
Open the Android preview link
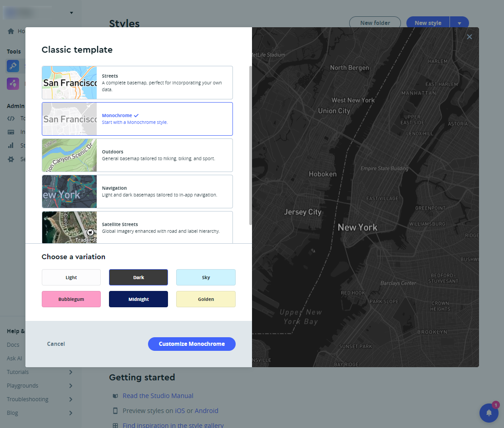206,411
